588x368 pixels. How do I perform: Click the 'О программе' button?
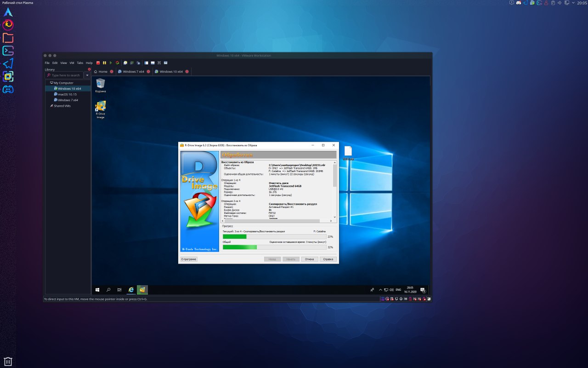[x=189, y=259]
